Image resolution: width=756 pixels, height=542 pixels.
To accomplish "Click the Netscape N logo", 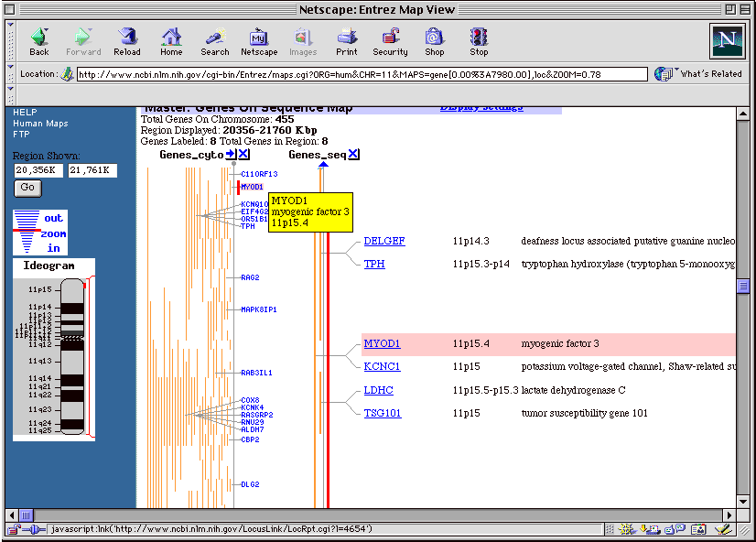I will coord(727,41).
